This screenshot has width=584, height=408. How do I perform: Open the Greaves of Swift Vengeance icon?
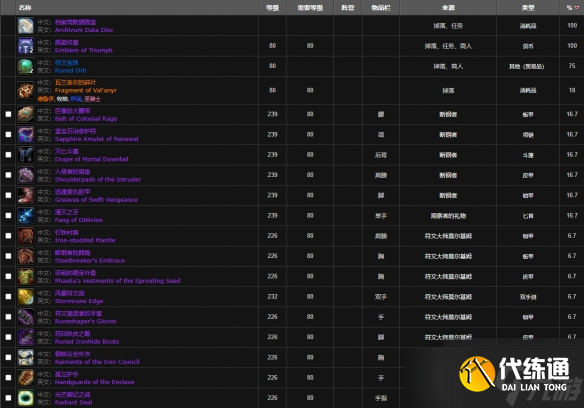26,195
